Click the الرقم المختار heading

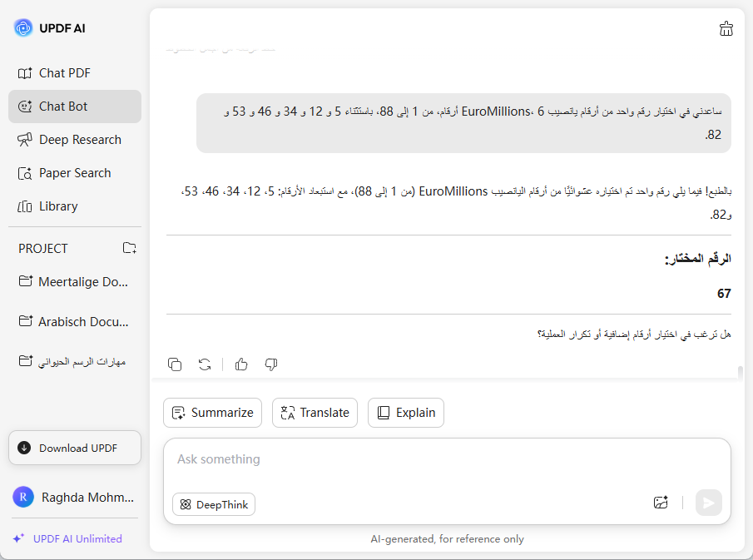[698, 259]
